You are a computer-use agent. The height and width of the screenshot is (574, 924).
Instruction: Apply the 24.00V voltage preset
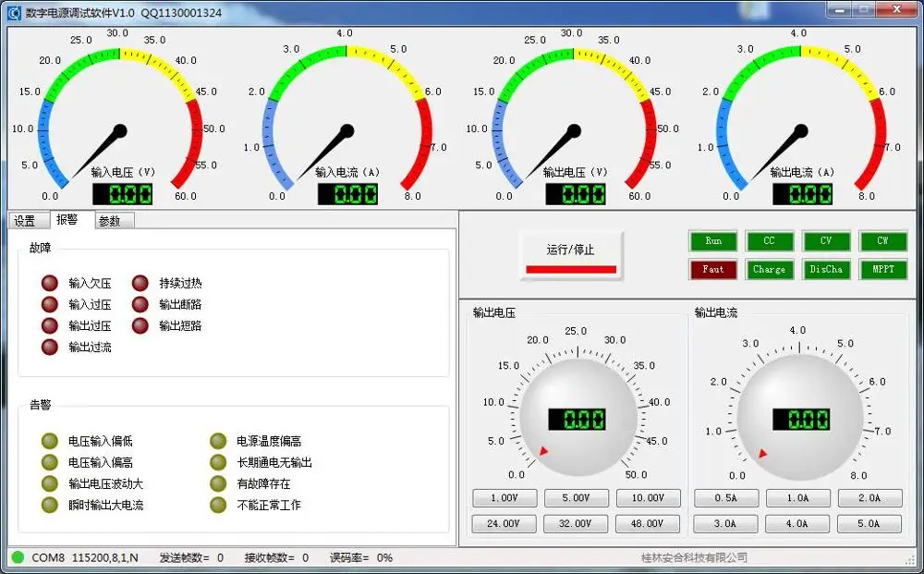point(504,523)
